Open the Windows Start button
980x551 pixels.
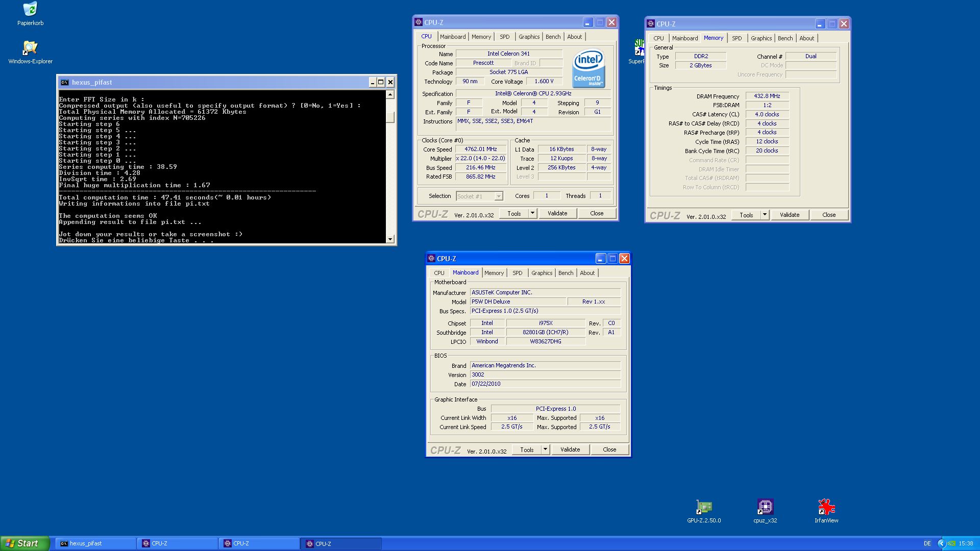[x=25, y=543]
